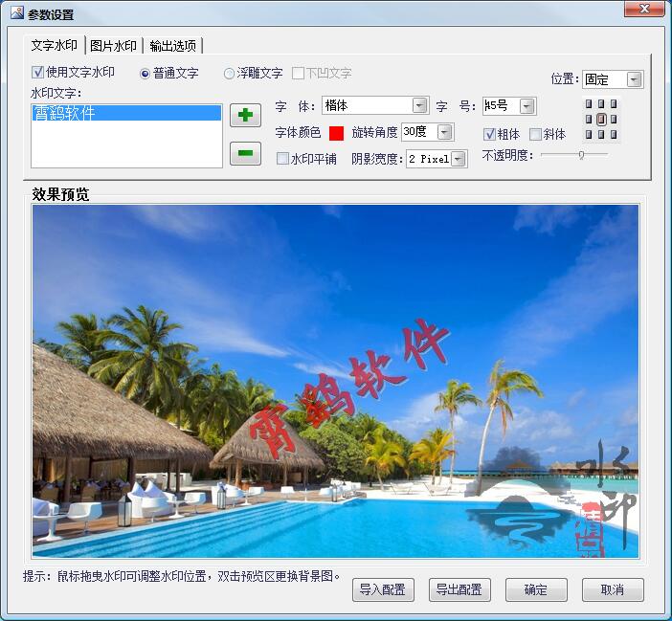Screen dimensions: 672x621
Task: Set watermark anchor to bottom-left grid cell
Action: coord(589,135)
